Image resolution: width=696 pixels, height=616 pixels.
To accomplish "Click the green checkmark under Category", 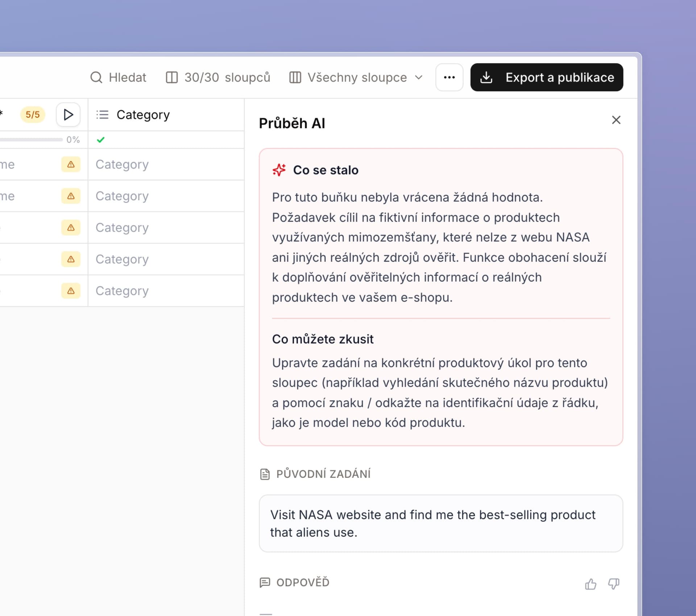I will coord(101,140).
